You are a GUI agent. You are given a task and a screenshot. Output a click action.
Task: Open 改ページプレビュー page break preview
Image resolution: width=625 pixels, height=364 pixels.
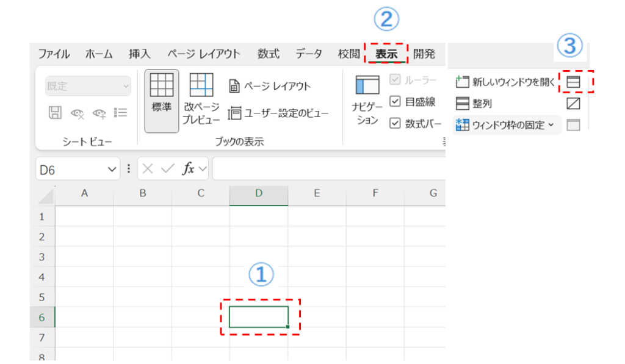click(x=201, y=100)
